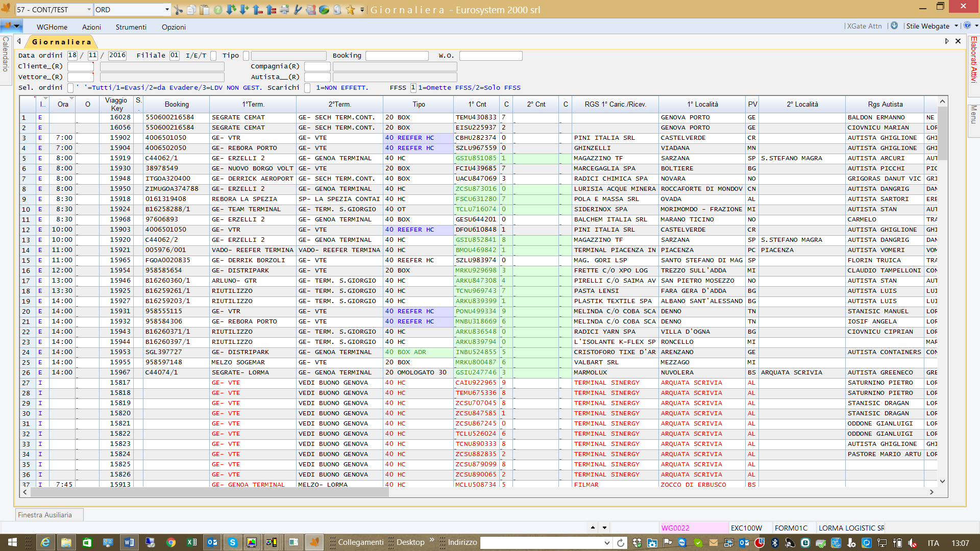The height and width of the screenshot is (551, 980).
Task: Click the printer icon in toolbar
Action: tap(284, 10)
